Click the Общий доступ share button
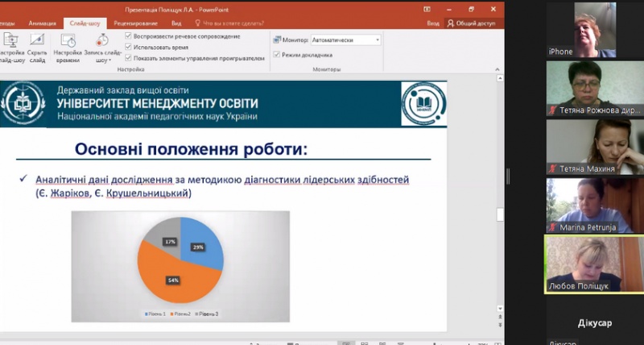The height and width of the screenshot is (345, 644). click(472, 23)
